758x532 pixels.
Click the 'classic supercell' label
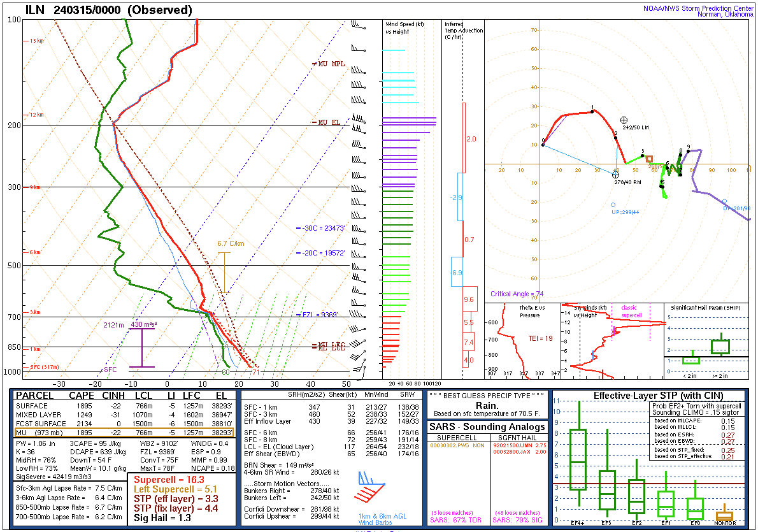click(x=631, y=311)
